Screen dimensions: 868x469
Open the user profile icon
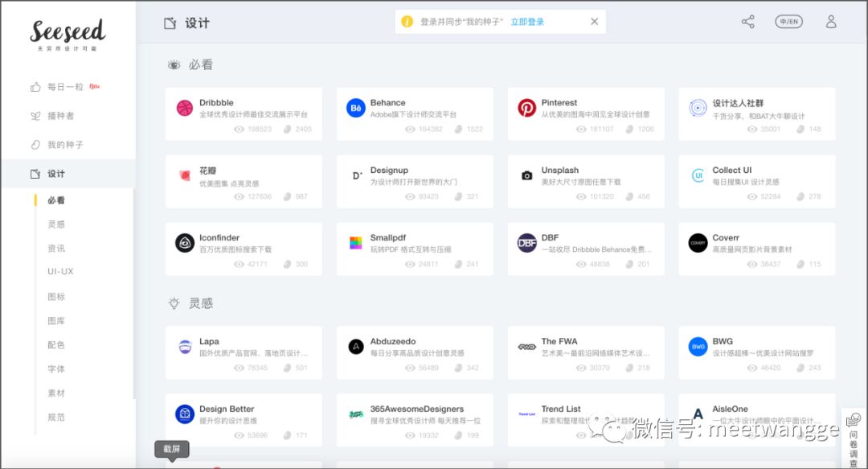[x=831, y=22]
